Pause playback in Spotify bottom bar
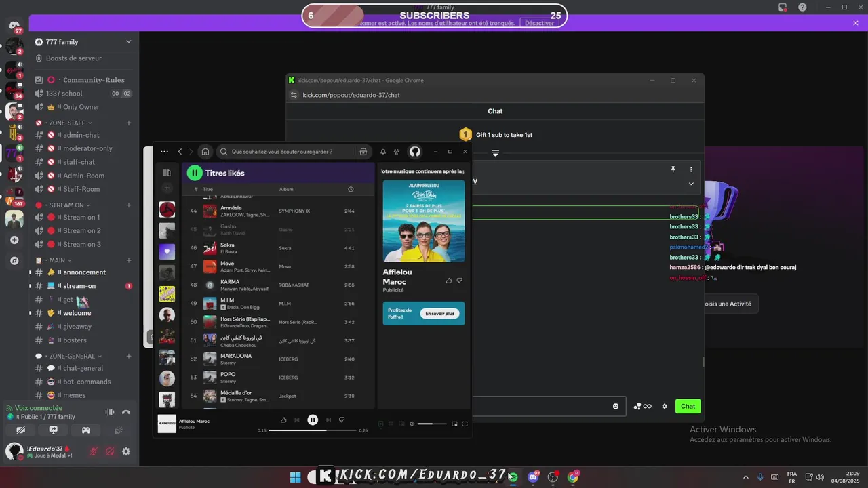The height and width of the screenshot is (488, 868). click(313, 420)
